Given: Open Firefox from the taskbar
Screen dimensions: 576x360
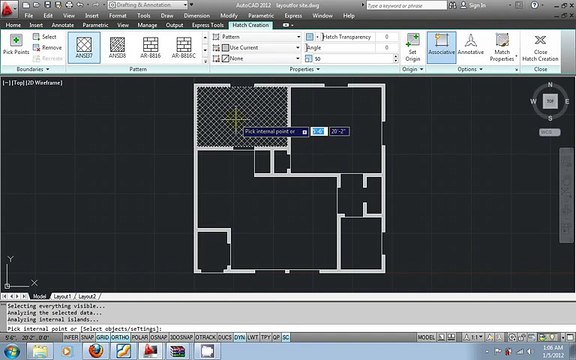Looking at the screenshot, I should [95, 351].
